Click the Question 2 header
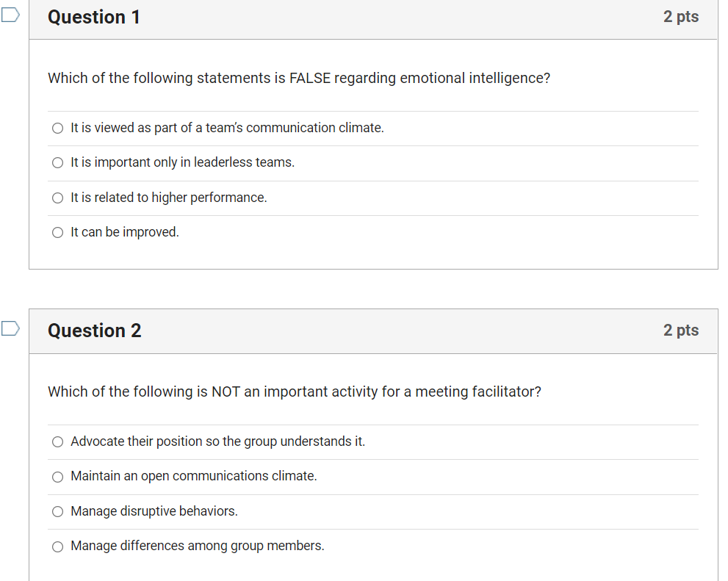Viewport: 728px width, 581px height. point(94,331)
